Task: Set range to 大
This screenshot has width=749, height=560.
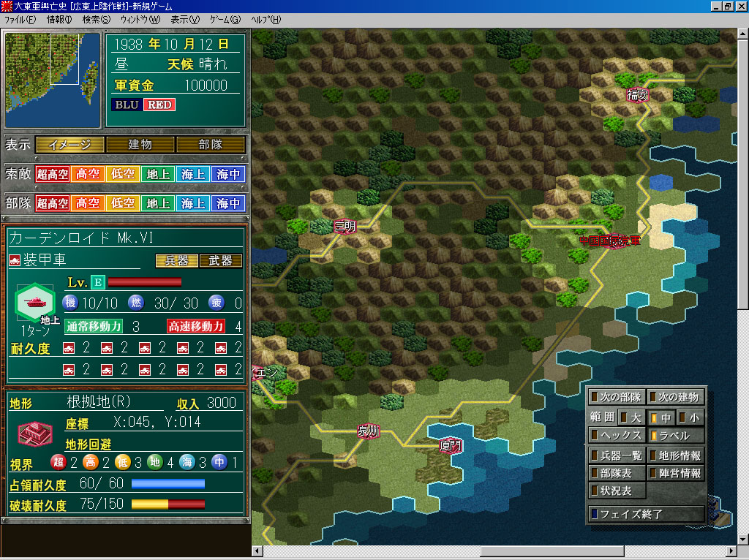Action: click(631, 417)
